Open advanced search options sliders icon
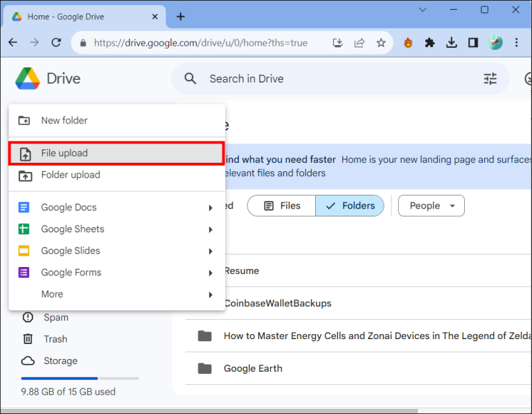532x414 pixels. [490, 78]
